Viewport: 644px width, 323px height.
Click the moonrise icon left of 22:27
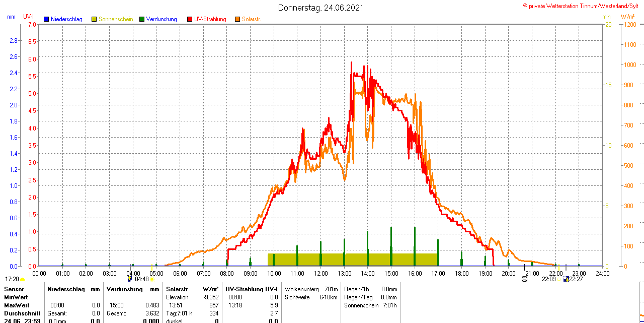coord(566,279)
